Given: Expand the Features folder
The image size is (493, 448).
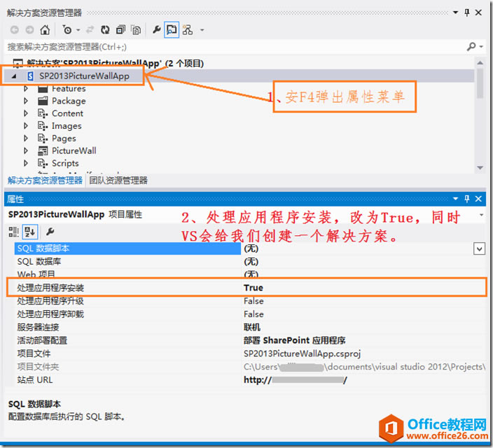Looking at the screenshot, I should pyautogui.click(x=26, y=89).
